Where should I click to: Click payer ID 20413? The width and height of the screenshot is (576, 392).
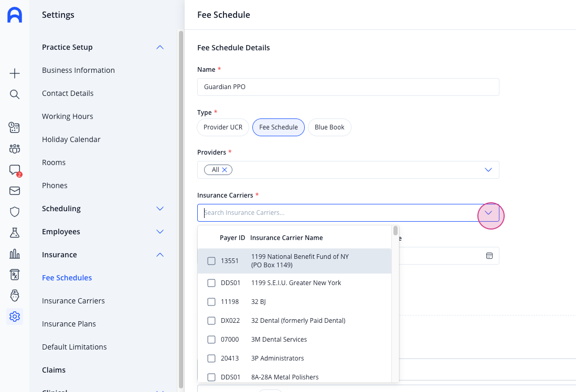pyautogui.click(x=230, y=358)
